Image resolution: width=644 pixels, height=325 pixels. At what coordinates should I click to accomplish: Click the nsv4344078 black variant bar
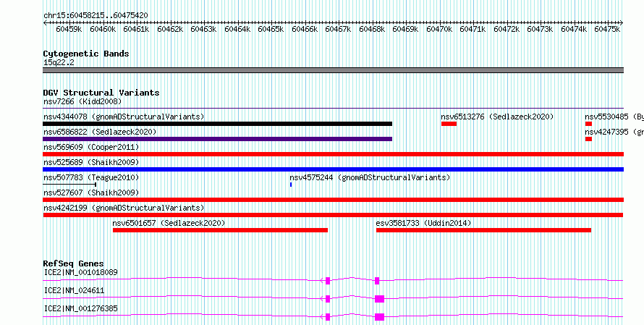[x=217, y=124]
